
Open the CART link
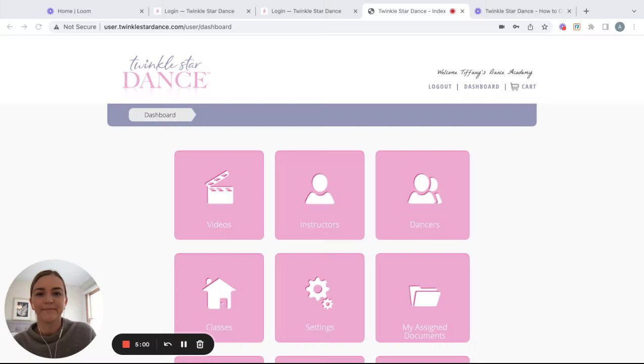tap(529, 86)
